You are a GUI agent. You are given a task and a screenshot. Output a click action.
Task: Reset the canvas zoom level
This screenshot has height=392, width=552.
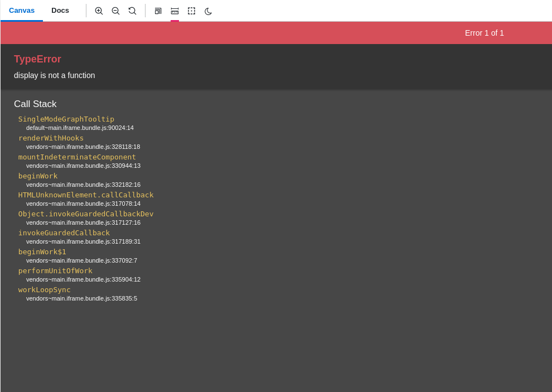click(132, 11)
